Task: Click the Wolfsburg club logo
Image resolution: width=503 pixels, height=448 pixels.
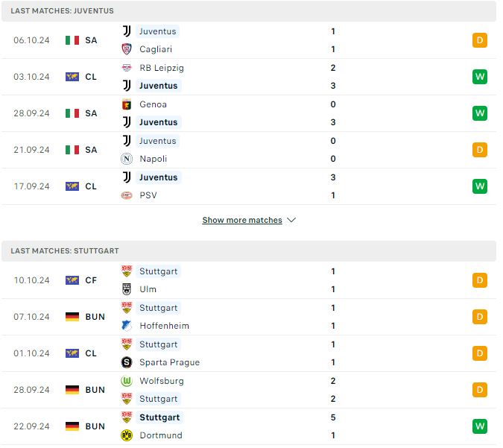Action: tap(127, 381)
